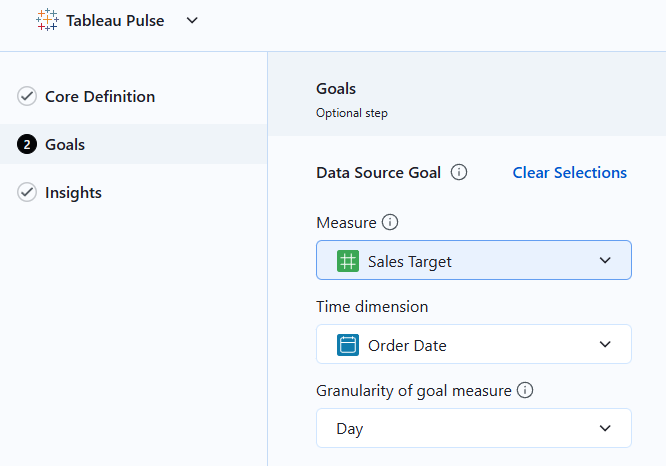Click the green Sales Target measure icon
The width and height of the screenshot is (666, 466).
click(x=348, y=261)
